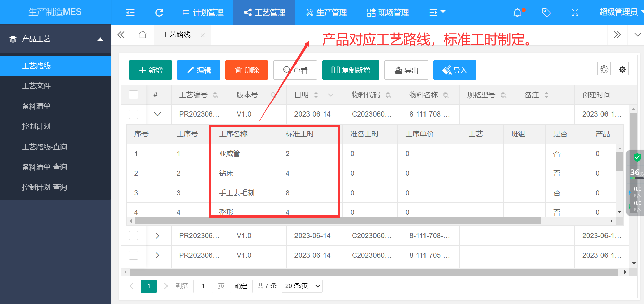This screenshot has width=644, height=304.
Task: Click the search icon beside 物料代码 column
Action: pos(388,95)
